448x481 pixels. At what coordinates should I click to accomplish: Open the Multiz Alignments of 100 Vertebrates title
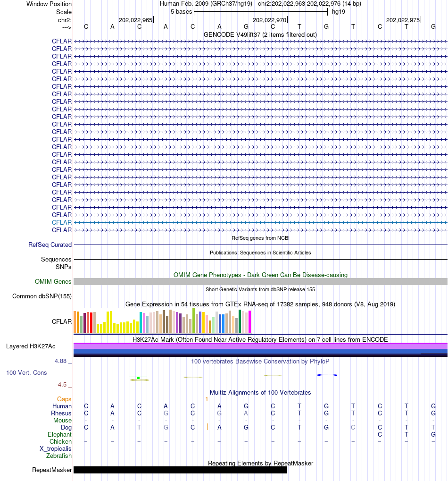point(260,393)
